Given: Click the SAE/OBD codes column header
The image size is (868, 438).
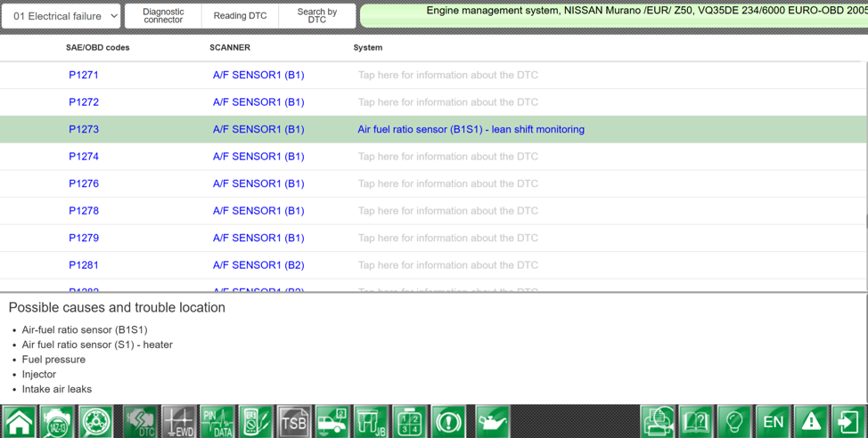Looking at the screenshot, I should [97, 47].
